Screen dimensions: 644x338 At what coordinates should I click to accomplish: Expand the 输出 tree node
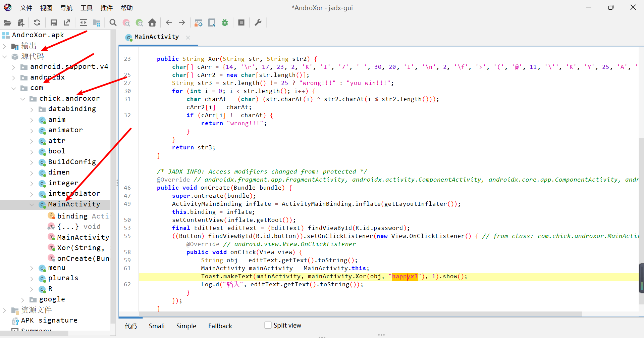[5, 46]
